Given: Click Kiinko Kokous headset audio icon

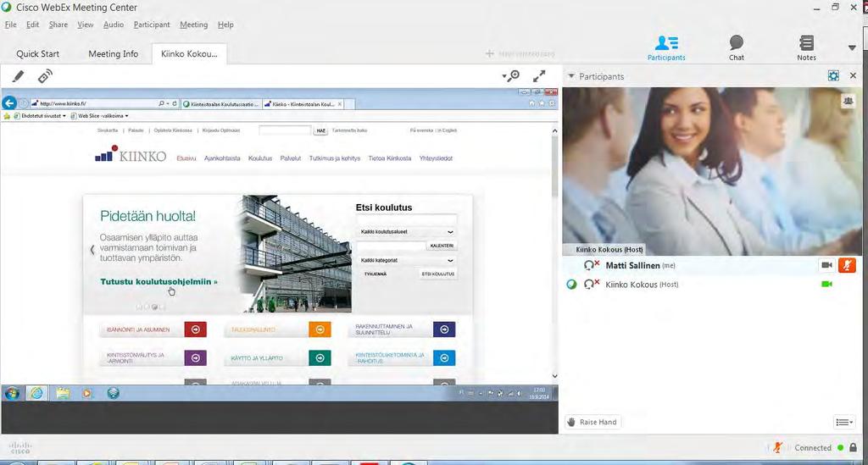Looking at the screenshot, I should 591,285.
